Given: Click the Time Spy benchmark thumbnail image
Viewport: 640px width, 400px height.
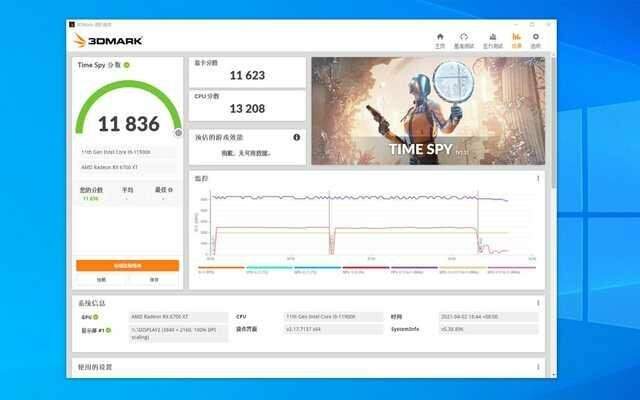Looking at the screenshot, I should click(x=428, y=111).
